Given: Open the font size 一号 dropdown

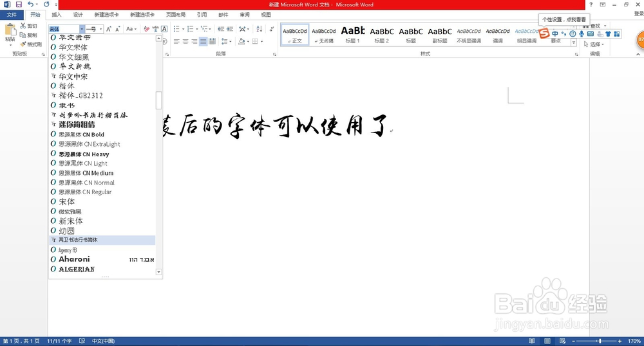Looking at the screenshot, I should 100,29.
